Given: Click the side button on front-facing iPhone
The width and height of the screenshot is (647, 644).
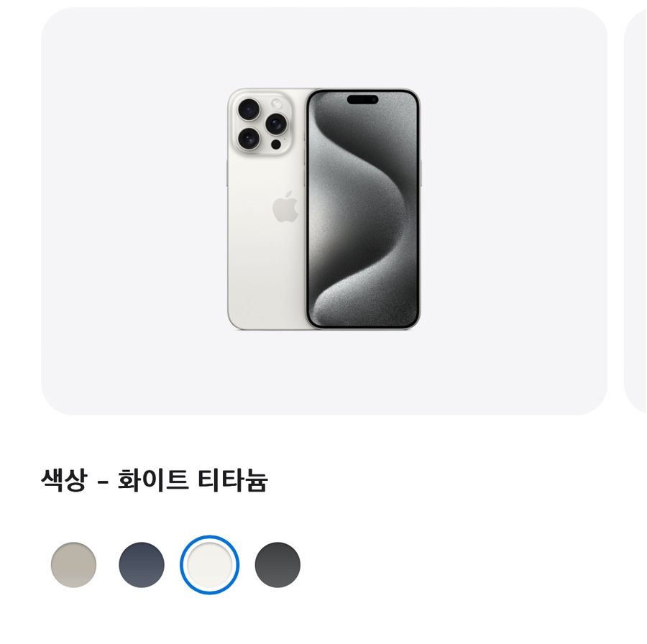Looking at the screenshot, I should [x=421, y=173].
